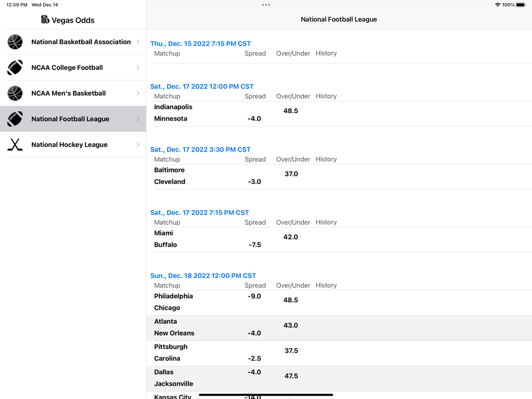Select the Philadelphia team name
Viewport: 532px width, 399px height.
(x=173, y=296)
